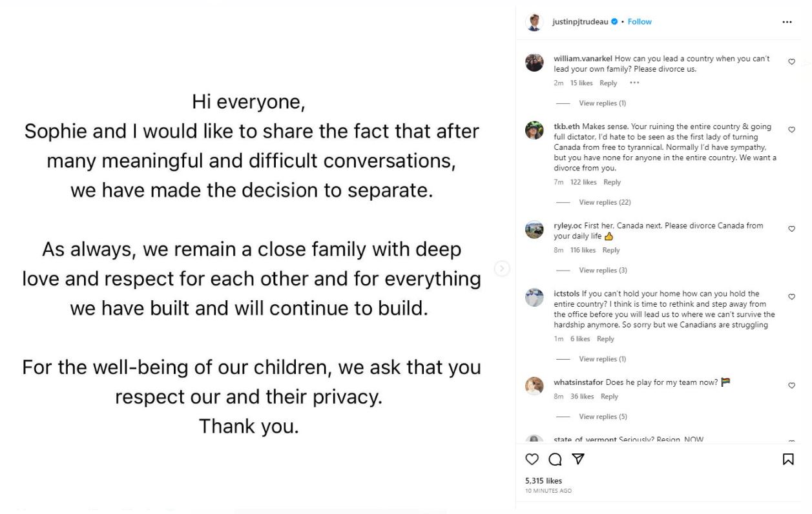
Task: Open comment options dots on william.vanarkel's comment
Action: pos(634,83)
